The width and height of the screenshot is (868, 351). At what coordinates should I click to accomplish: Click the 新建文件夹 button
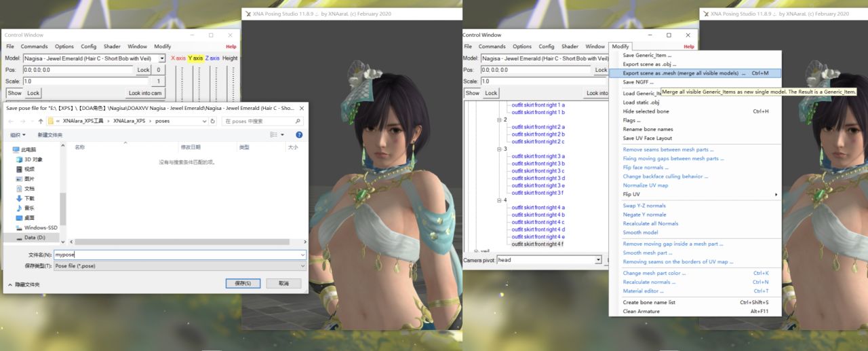(x=50, y=134)
